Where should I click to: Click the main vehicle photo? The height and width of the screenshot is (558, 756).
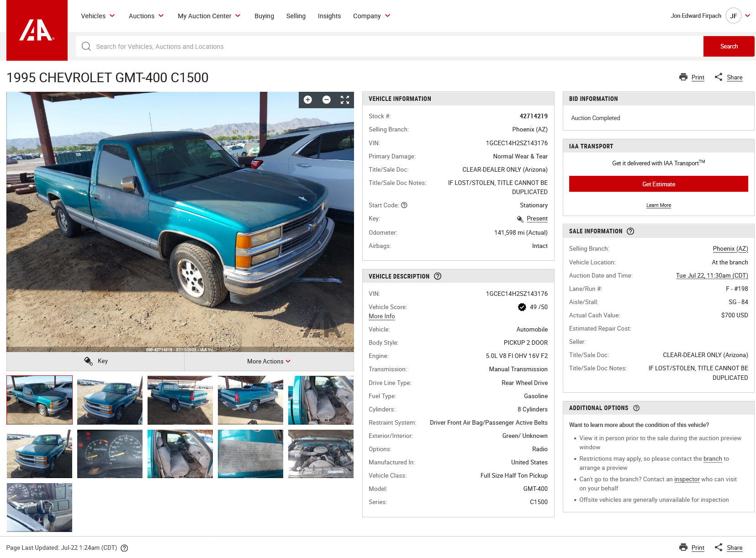180,222
